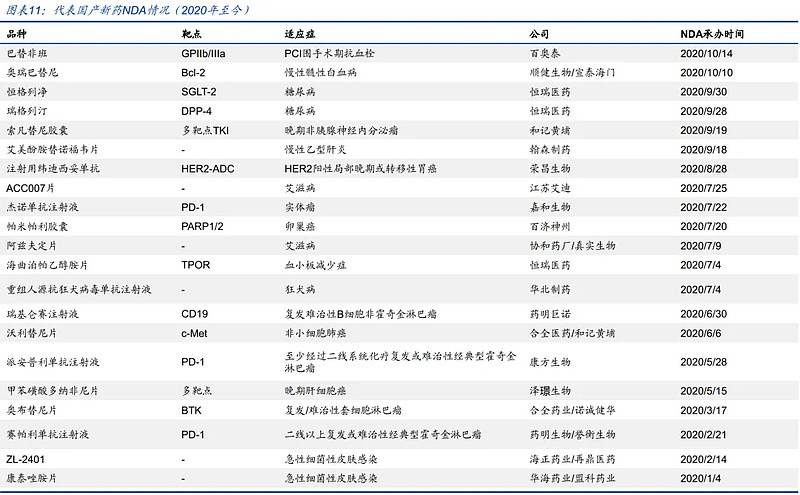800x495 pixels.
Task: Select the date 2020/5/28
Action: coord(704,362)
